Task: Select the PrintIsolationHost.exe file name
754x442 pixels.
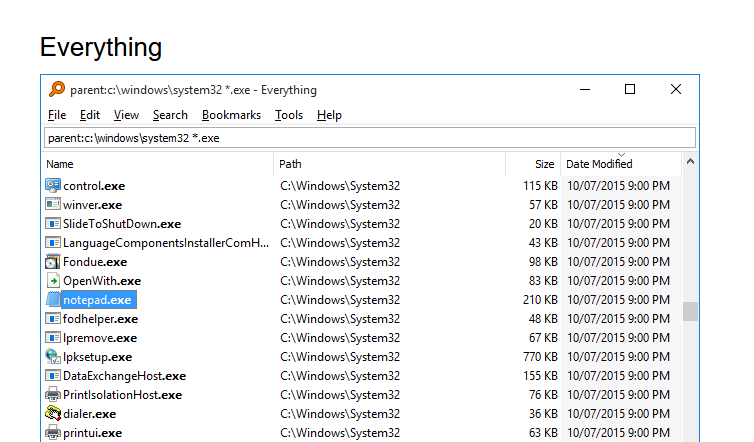Action: 123,395
